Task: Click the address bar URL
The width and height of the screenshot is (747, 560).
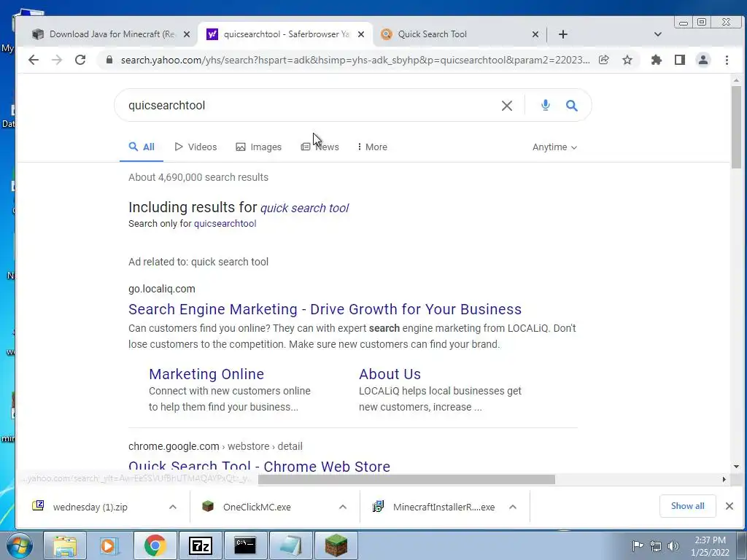Action: pos(355,60)
